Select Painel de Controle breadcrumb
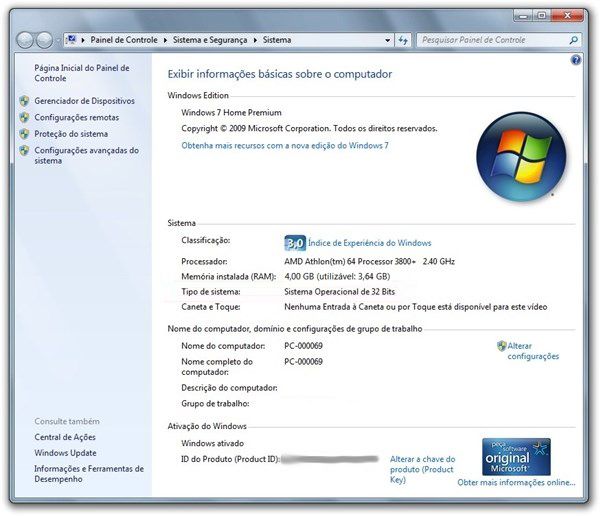Screen dimensions: 600x516 pos(124,40)
